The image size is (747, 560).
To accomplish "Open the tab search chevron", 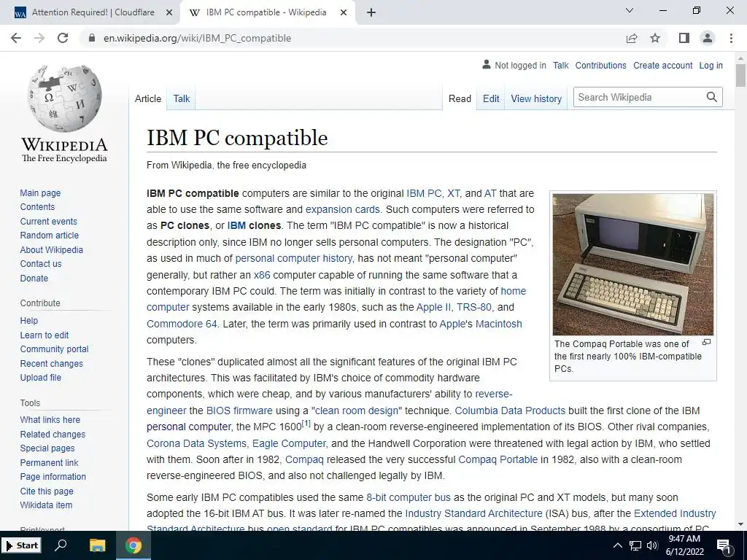I will click(x=630, y=10).
